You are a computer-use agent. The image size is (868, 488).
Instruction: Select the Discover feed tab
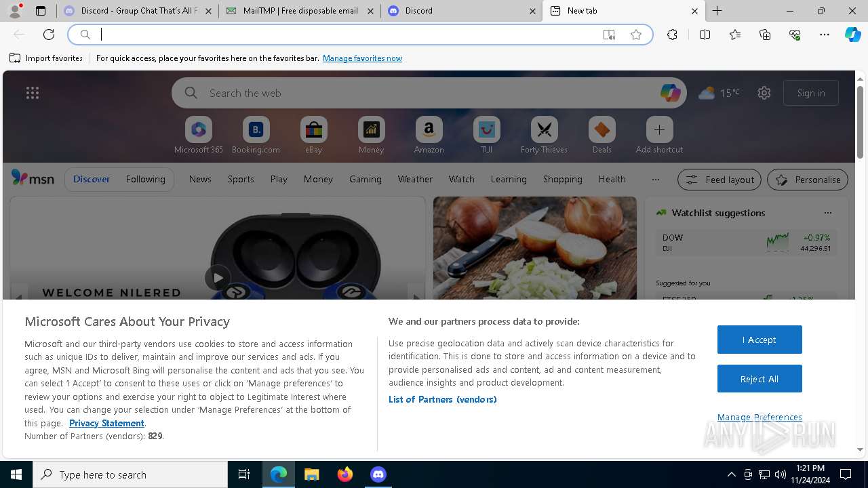[92, 179]
